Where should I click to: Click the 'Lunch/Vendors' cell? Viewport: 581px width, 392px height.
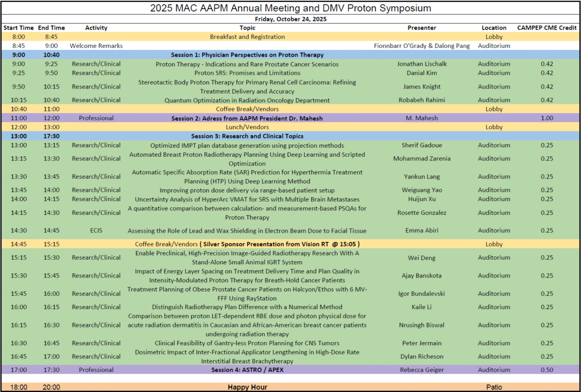[x=247, y=127]
